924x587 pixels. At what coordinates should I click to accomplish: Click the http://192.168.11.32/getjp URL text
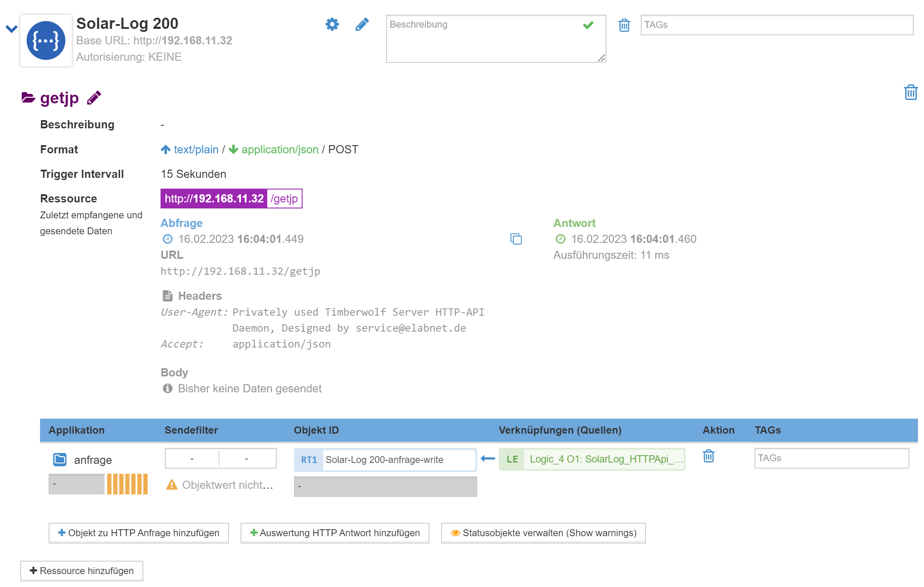pyautogui.click(x=240, y=271)
